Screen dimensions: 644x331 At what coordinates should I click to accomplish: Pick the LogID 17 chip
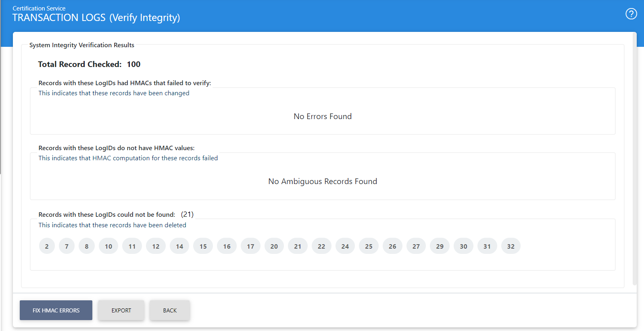250,246
